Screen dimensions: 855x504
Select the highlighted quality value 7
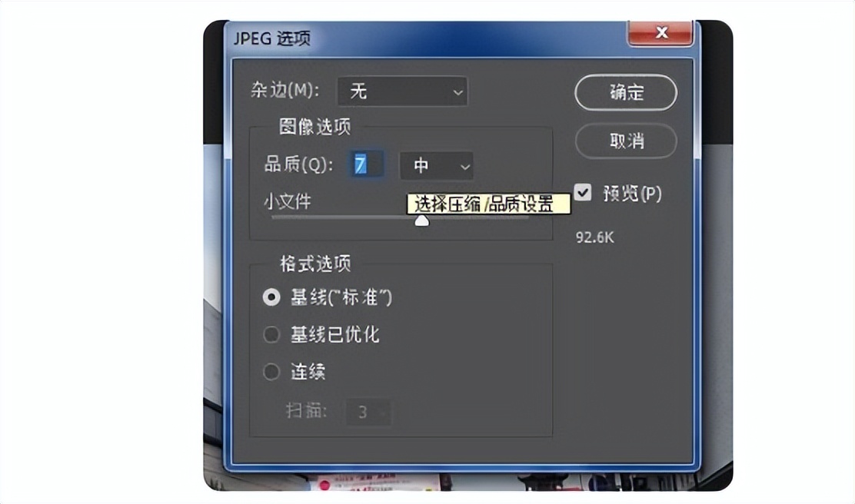pyautogui.click(x=361, y=164)
